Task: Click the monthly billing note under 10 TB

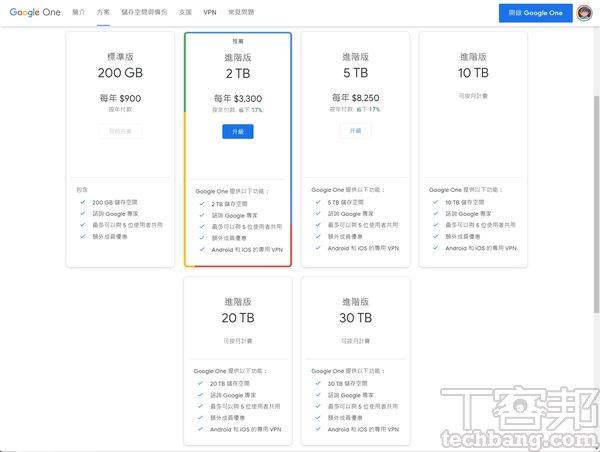Action: point(473,96)
